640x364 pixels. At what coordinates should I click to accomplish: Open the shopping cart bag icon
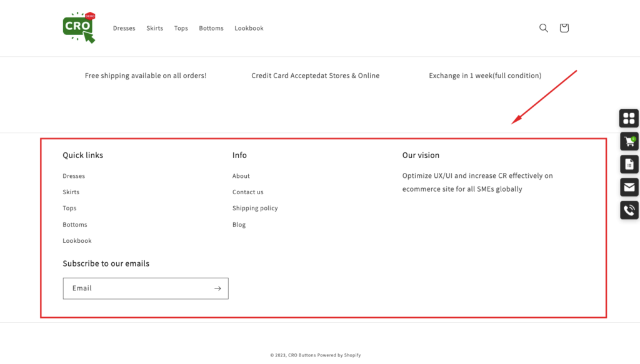click(564, 28)
